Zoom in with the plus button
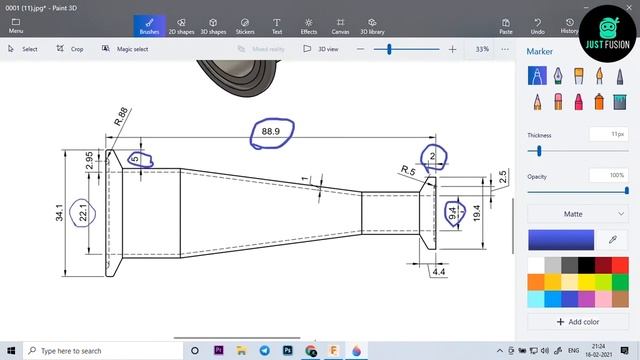 point(452,49)
